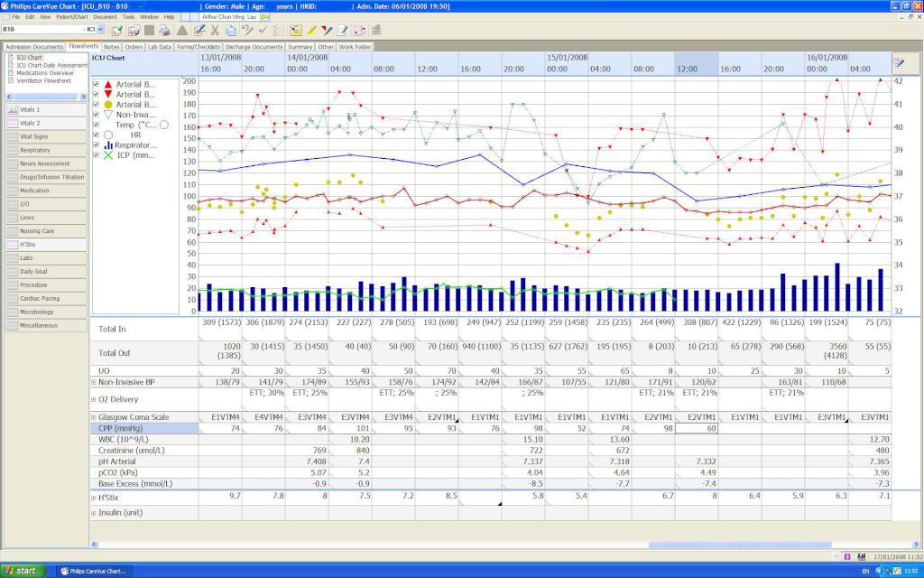Viewport: 924px width, 578px height.
Task: Open the Patient/Chart menu
Action: pyautogui.click(x=72, y=17)
